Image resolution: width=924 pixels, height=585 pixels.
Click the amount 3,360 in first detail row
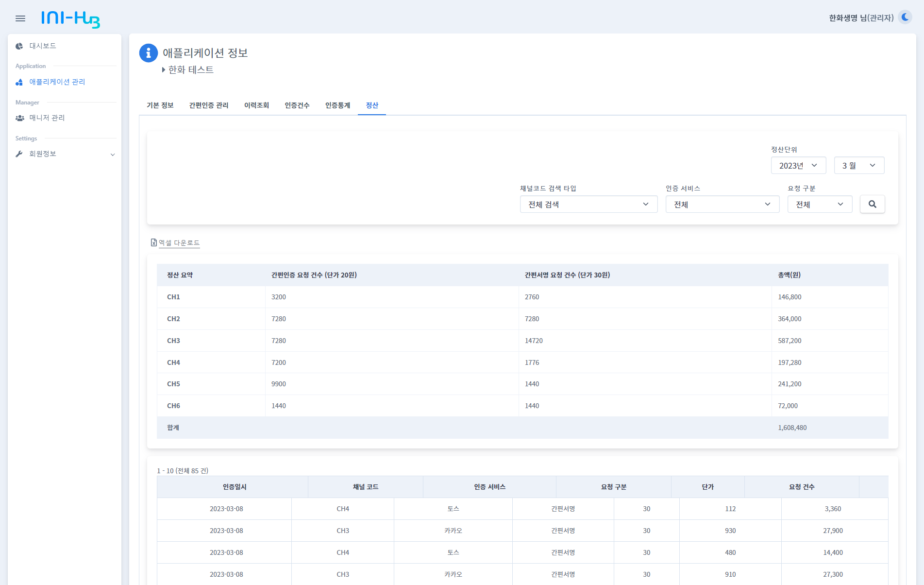pyautogui.click(x=833, y=509)
